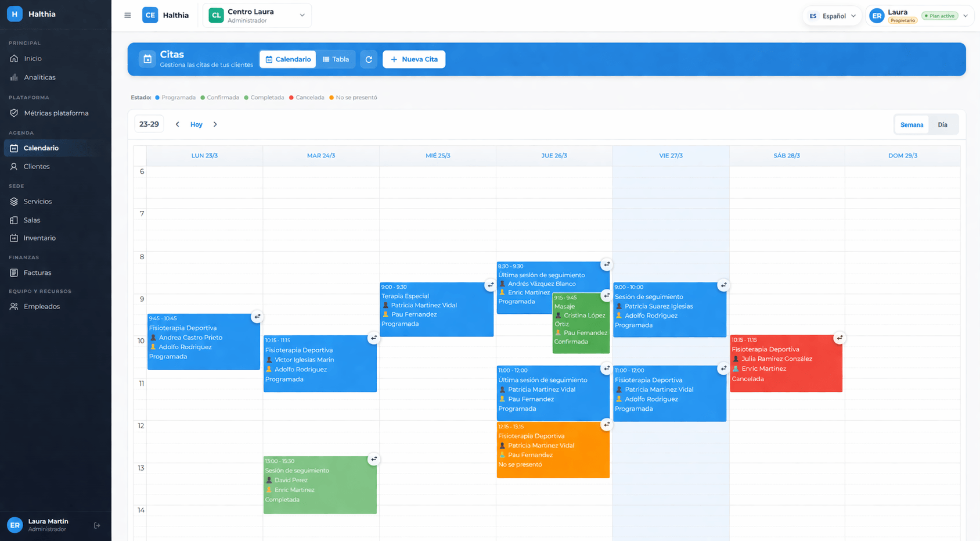The image size is (980, 541).
Task: Open Analiticas from the Principal menu
Action: (x=39, y=77)
